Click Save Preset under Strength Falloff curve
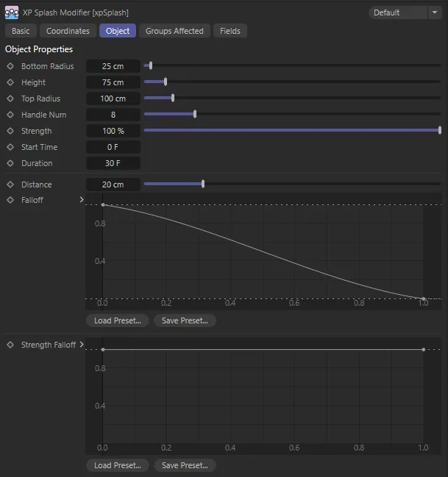This screenshot has height=477, width=448. point(185,465)
